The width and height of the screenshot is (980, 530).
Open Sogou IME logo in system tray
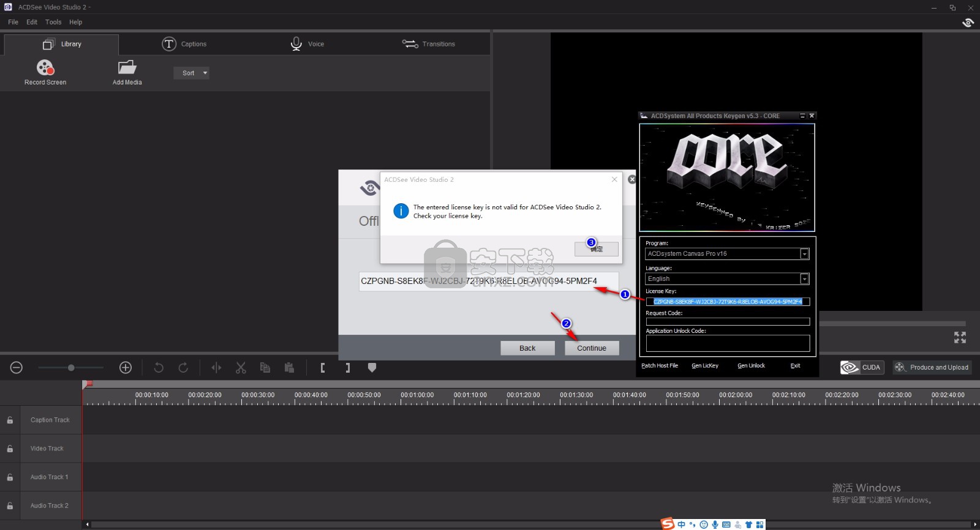click(667, 524)
